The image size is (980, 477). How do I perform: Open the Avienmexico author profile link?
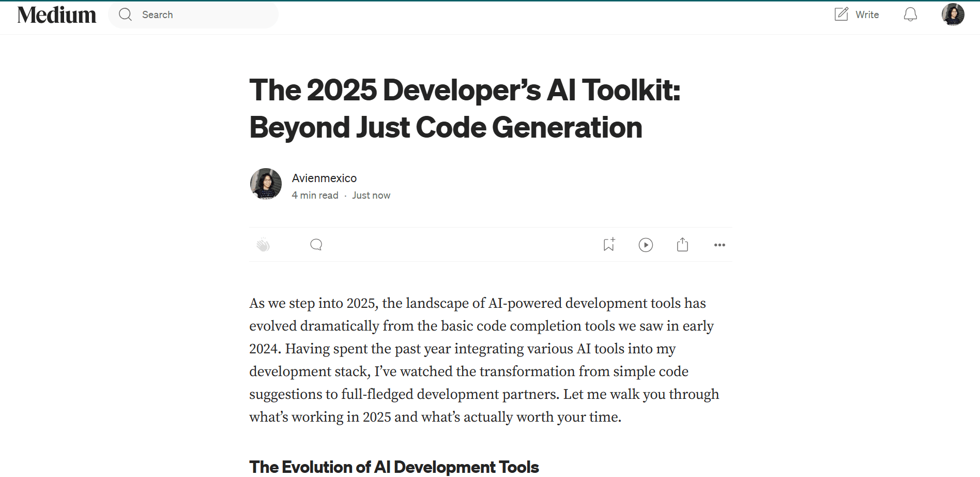pos(324,178)
